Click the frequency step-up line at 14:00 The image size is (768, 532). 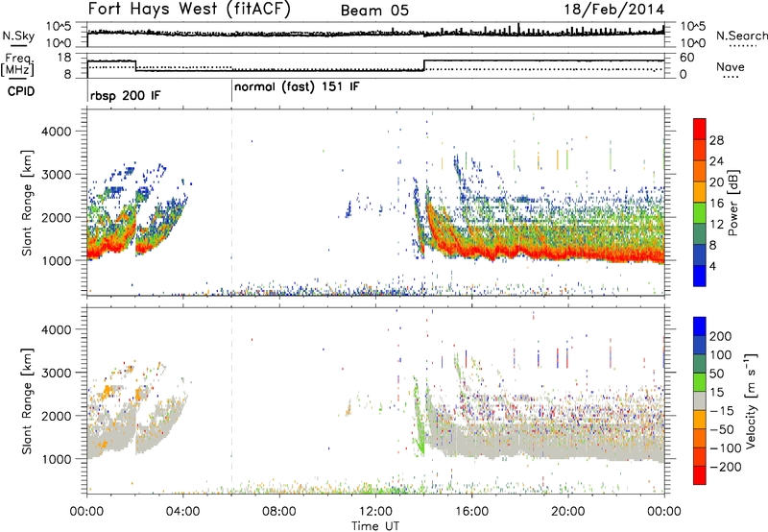[424, 65]
